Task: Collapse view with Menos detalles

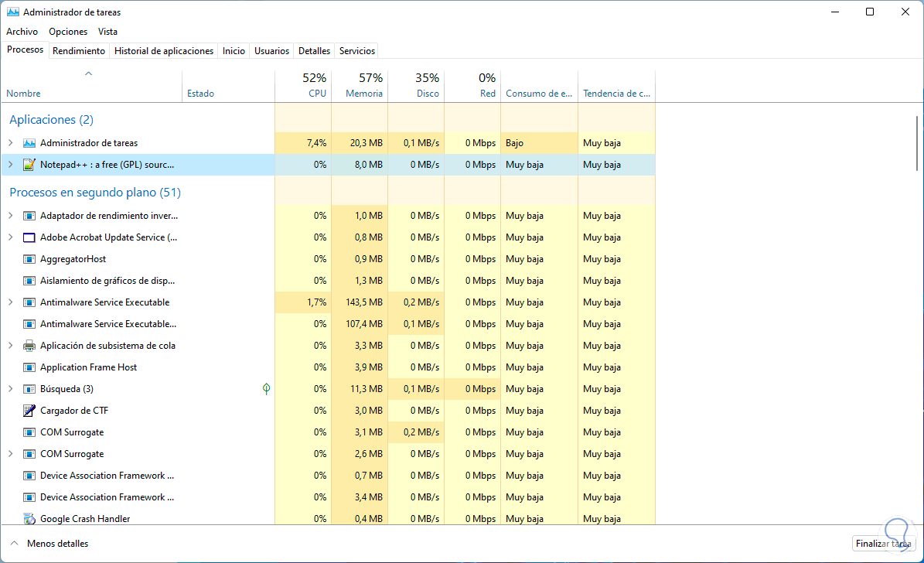Action: pos(49,544)
